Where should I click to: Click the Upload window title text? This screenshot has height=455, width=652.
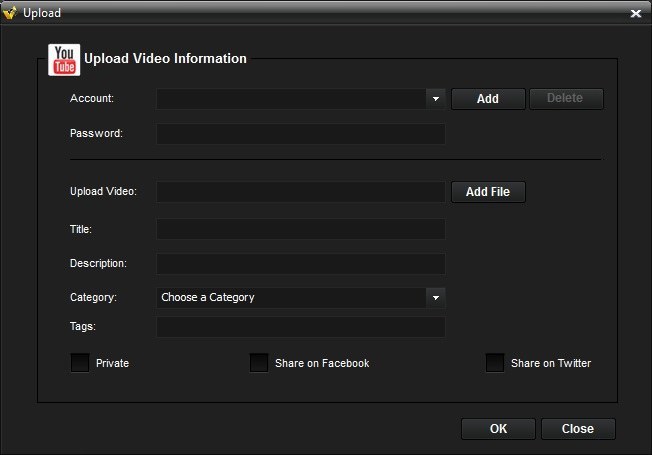(42, 13)
